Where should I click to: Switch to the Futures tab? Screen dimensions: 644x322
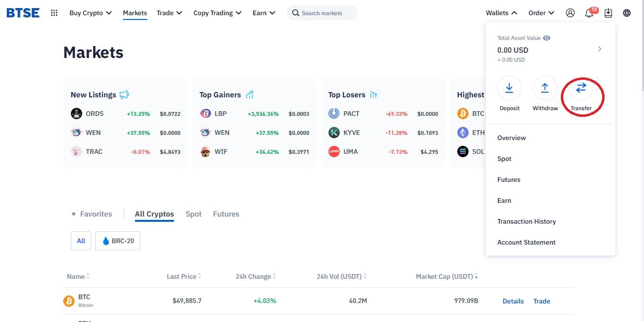(x=226, y=214)
